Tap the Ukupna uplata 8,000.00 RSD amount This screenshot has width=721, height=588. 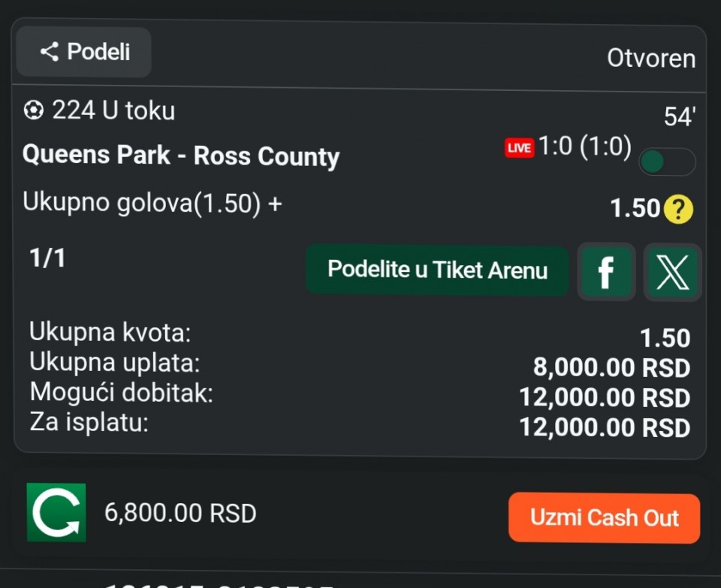(611, 368)
